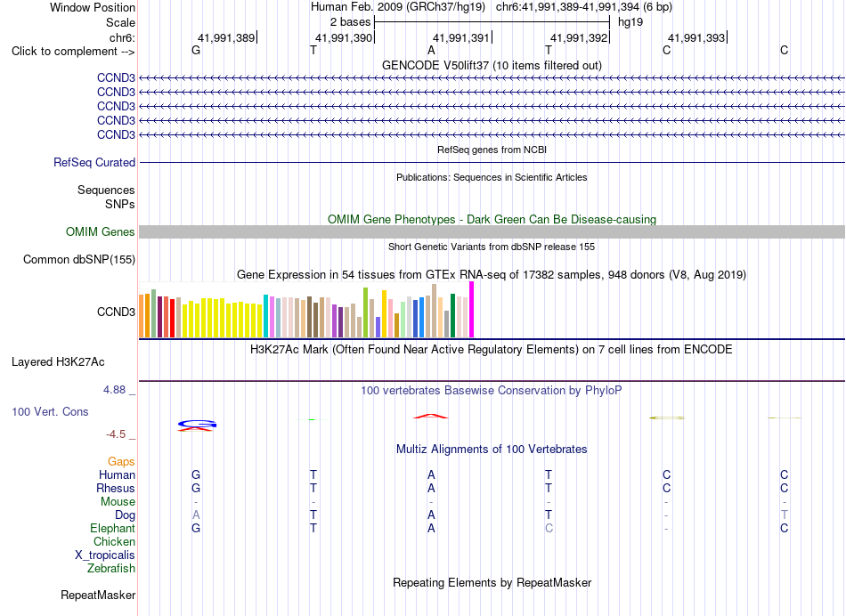Click the position range chr6:41,991,389-41,991,394 (6 bp)

(x=584, y=7)
